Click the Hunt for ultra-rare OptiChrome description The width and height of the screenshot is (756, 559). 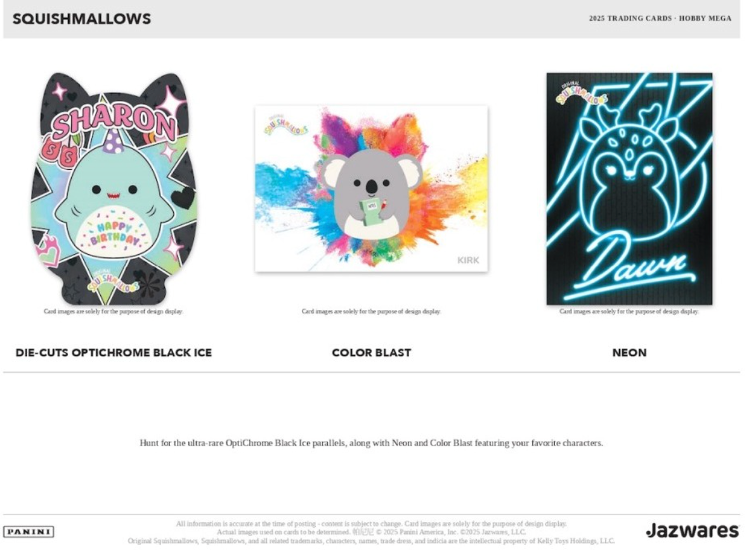point(371,443)
